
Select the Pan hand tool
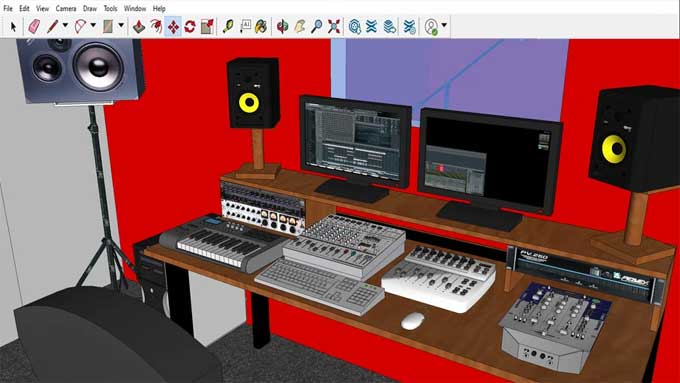[300, 26]
